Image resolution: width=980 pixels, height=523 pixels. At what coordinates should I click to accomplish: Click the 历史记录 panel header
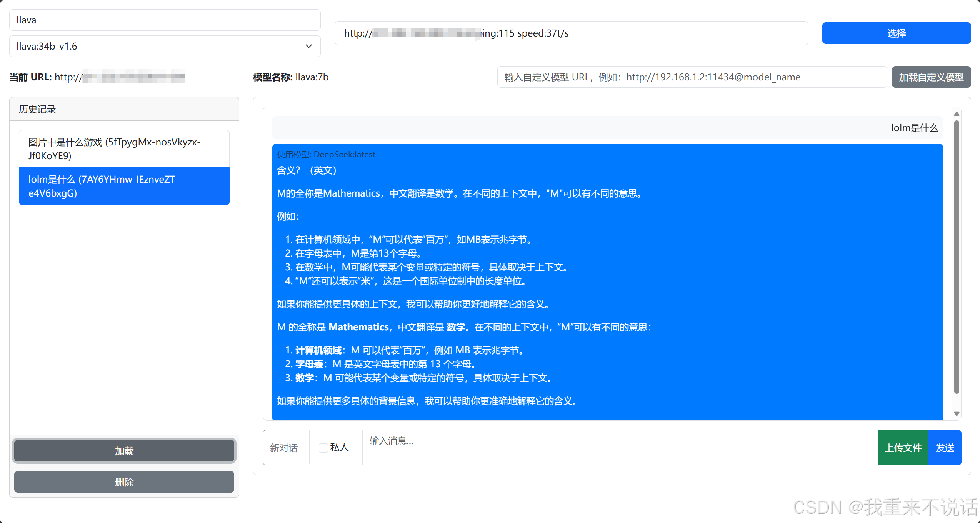[x=124, y=109]
